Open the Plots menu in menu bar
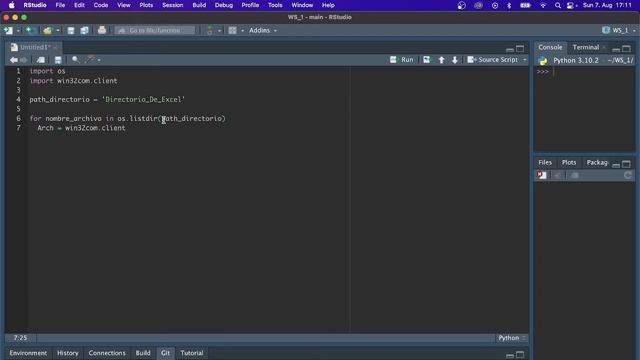The width and height of the screenshot is (640, 360). coord(146,5)
